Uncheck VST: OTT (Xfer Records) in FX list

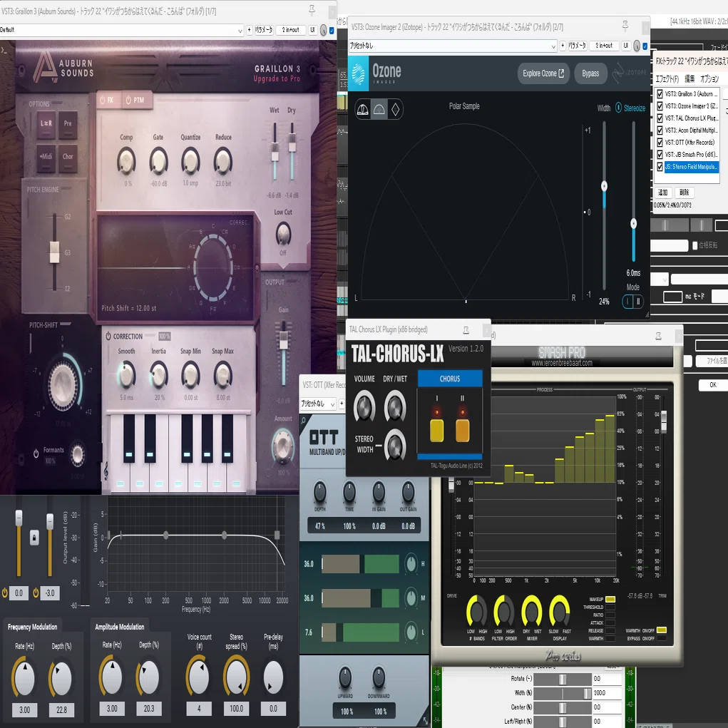(660, 142)
